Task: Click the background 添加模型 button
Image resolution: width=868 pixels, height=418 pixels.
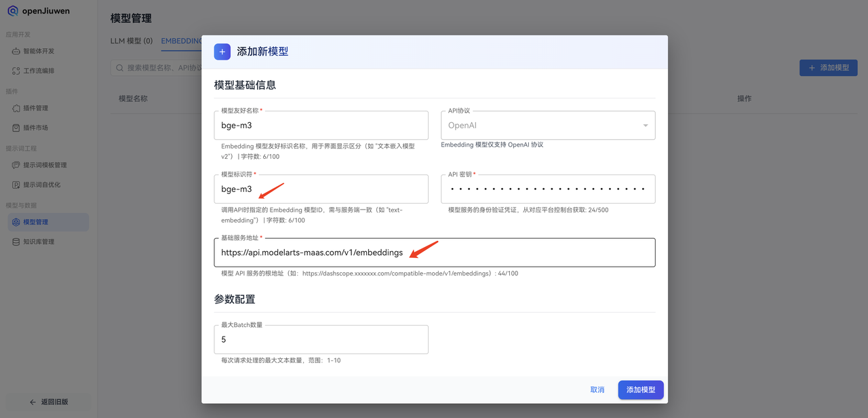Action: (x=829, y=68)
